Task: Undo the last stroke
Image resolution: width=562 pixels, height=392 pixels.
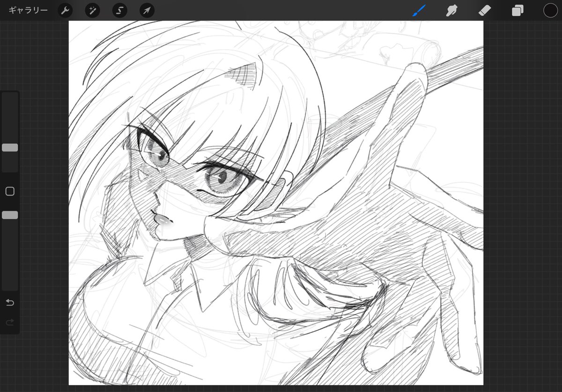Action: tap(10, 303)
